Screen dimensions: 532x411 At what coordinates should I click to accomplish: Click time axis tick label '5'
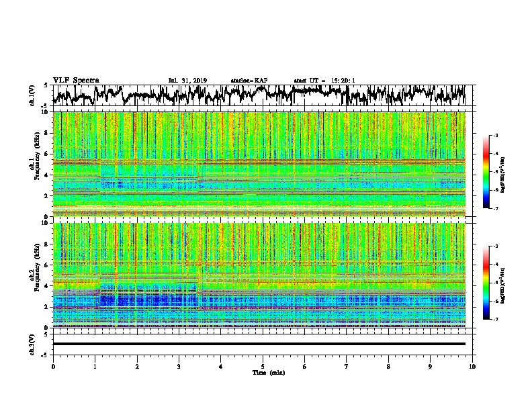tap(263, 367)
